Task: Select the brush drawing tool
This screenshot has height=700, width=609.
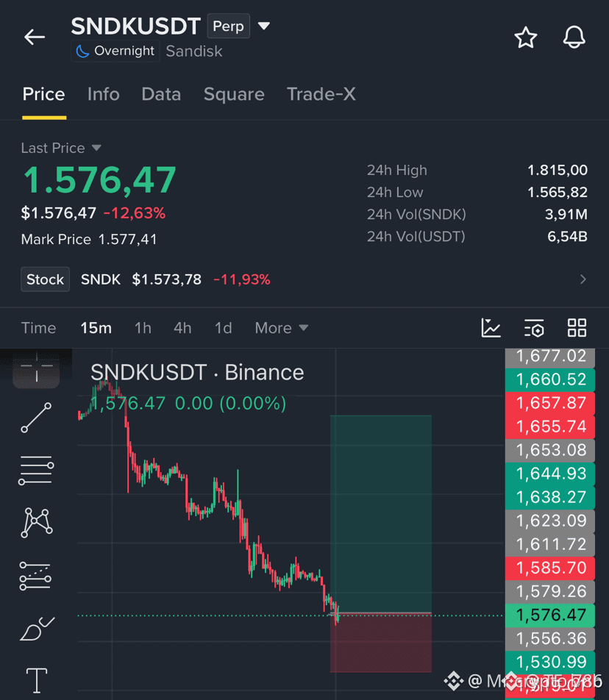Action: tap(37, 629)
